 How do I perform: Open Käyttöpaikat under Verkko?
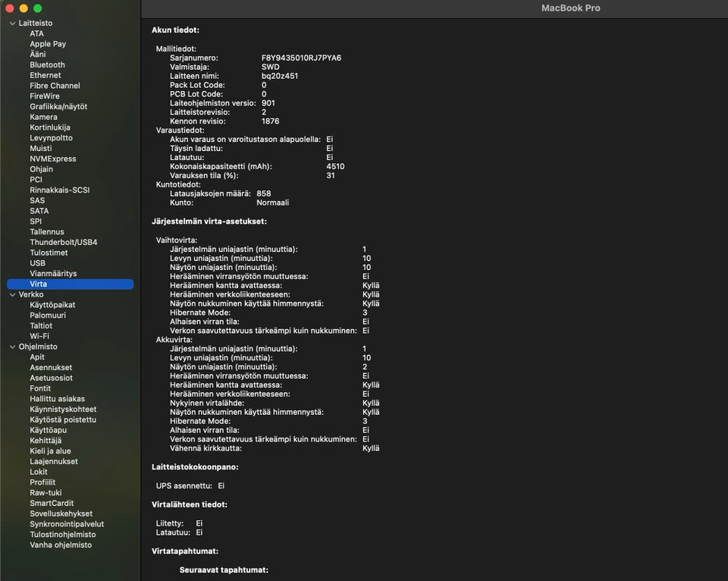[52, 305]
